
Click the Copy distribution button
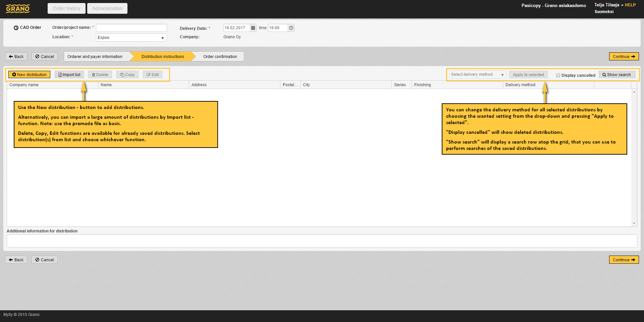(x=127, y=74)
